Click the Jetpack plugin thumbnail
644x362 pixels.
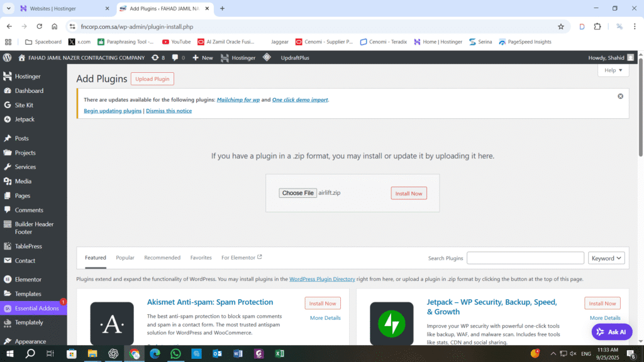click(391, 324)
